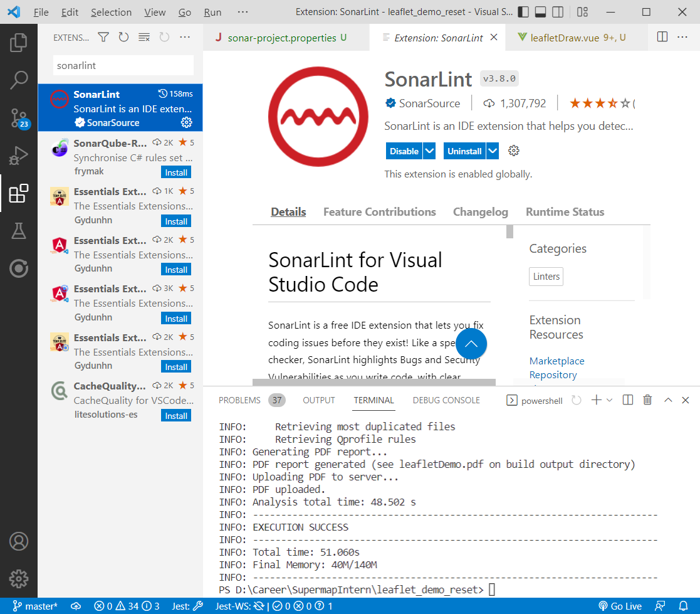Open the Manage gear in activity bar

click(x=19, y=579)
